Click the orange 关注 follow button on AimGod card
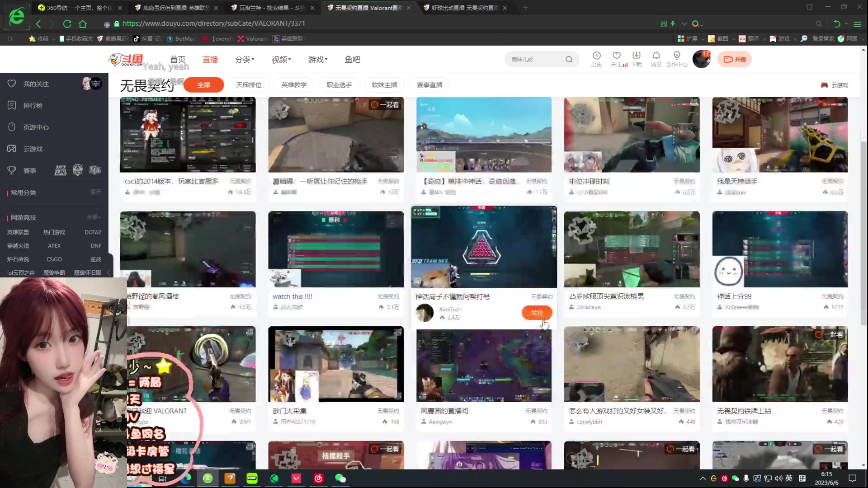 pos(537,313)
